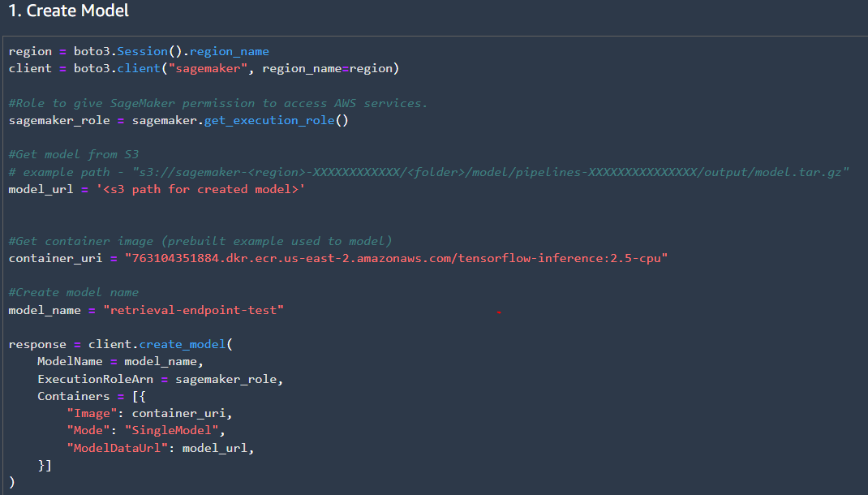868x495 pixels.
Task: Click the "Image" dictionary key
Action: pos(91,412)
